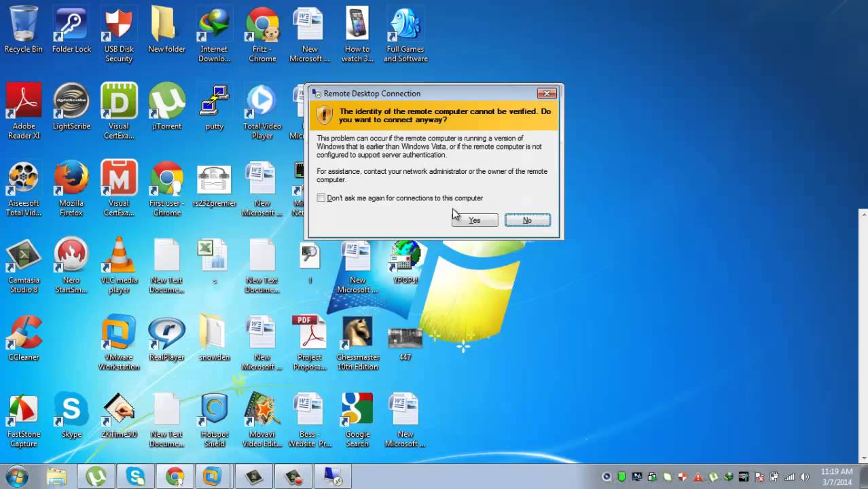Select the Mozilla Firefox desktop icon
This screenshot has width=868, height=489.
[x=71, y=189]
